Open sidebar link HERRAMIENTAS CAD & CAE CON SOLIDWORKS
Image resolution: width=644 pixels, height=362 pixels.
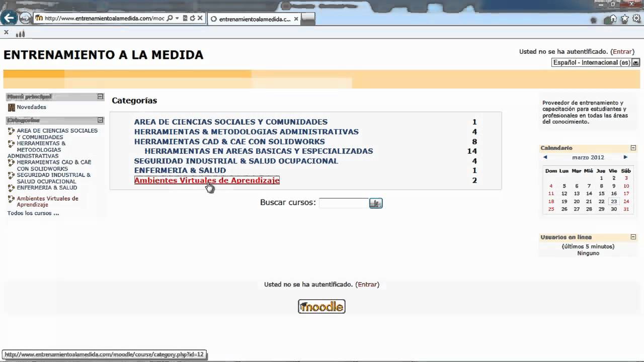click(54, 165)
